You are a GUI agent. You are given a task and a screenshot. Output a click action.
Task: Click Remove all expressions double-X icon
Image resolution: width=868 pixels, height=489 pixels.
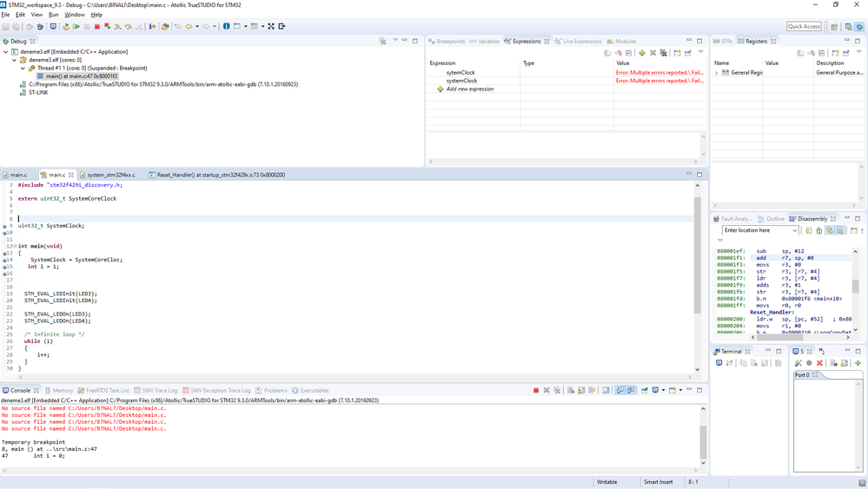point(663,53)
